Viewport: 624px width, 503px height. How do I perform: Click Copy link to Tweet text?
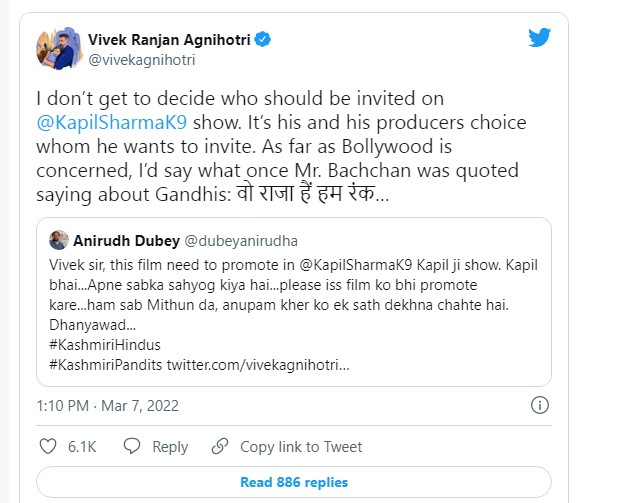301,447
